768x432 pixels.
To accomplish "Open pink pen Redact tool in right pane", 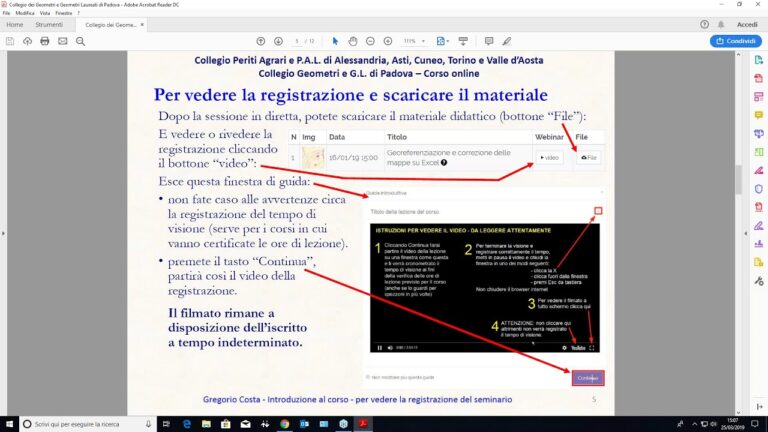I will click(759, 170).
